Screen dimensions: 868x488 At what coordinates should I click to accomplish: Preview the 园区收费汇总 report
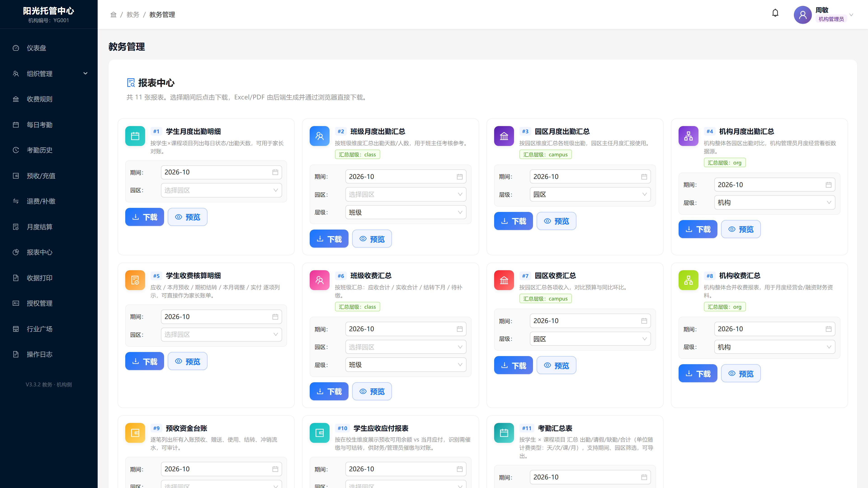pyautogui.click(x=556, y=365)
